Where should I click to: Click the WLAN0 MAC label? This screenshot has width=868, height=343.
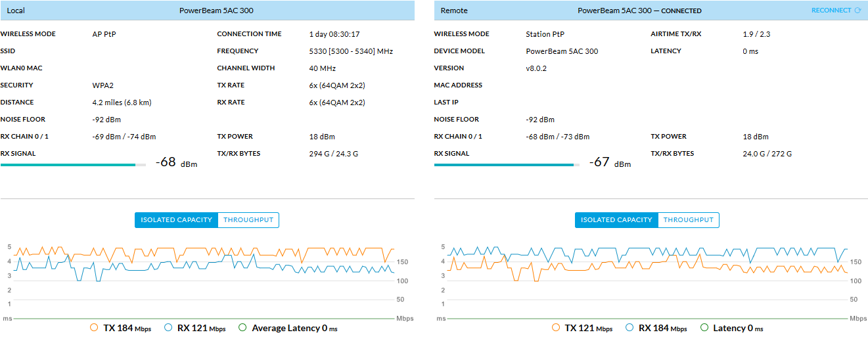point(21,68)
